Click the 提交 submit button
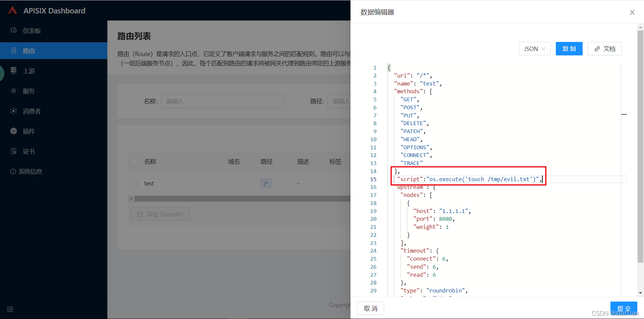Image resolution: width=644 pixels, height=319 pixels. point(624,308)
